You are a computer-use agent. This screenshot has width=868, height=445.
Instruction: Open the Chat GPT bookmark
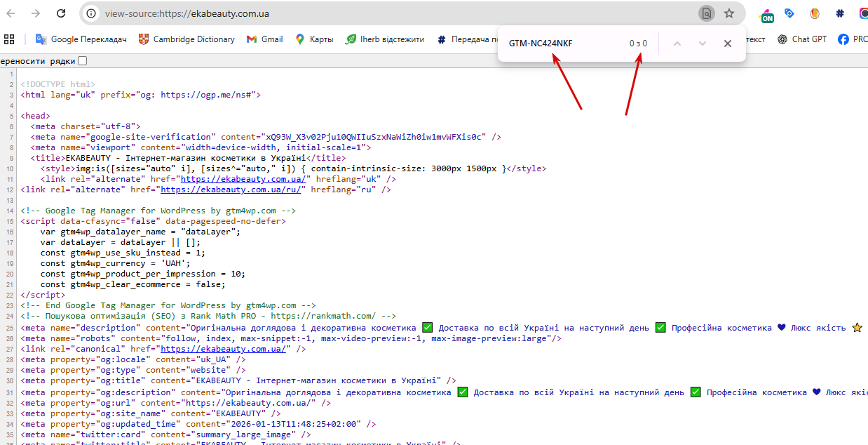point(802,39)
